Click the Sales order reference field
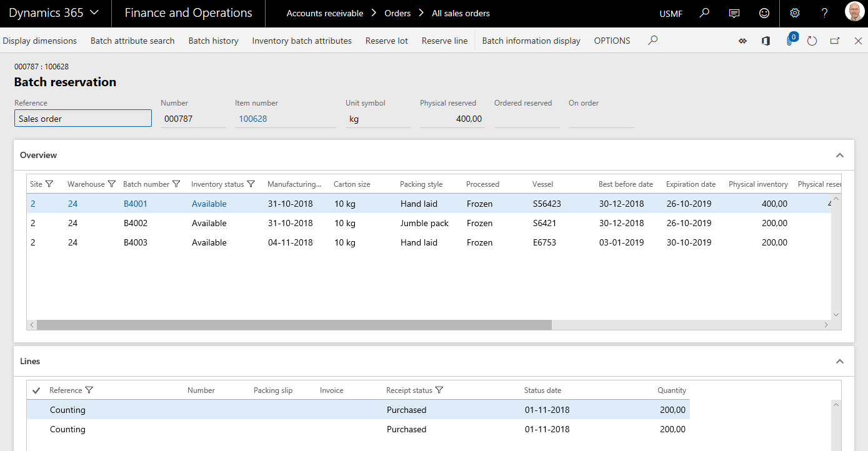The width and height of the screenshot is (868, 451). pos(83,119)
